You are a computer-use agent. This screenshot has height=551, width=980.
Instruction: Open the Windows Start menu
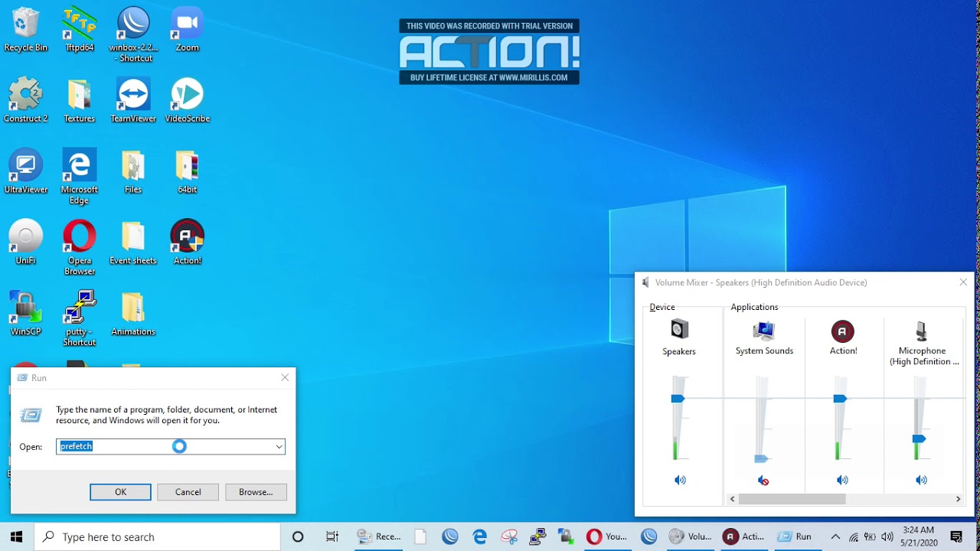(17, 536)
